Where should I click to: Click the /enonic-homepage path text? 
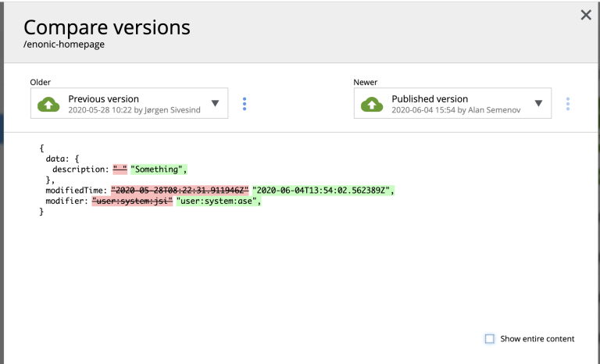pyautogui.click(x=64, y=45)
